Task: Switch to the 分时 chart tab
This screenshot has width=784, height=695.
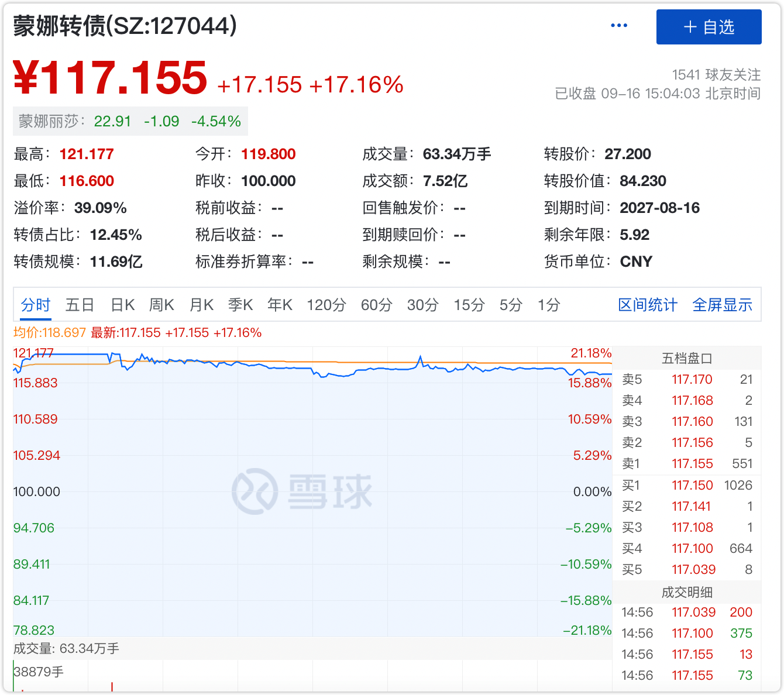Action: coord(36,305)
